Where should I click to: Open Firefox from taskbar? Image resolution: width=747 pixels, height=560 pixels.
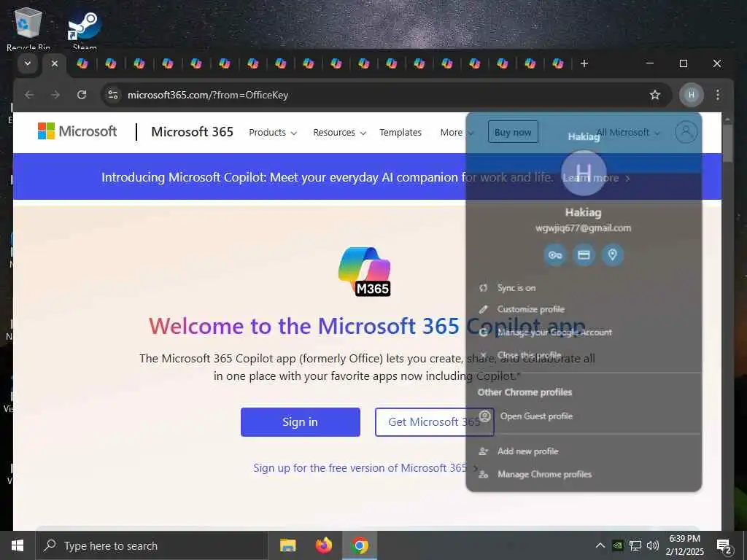(324, 545)
